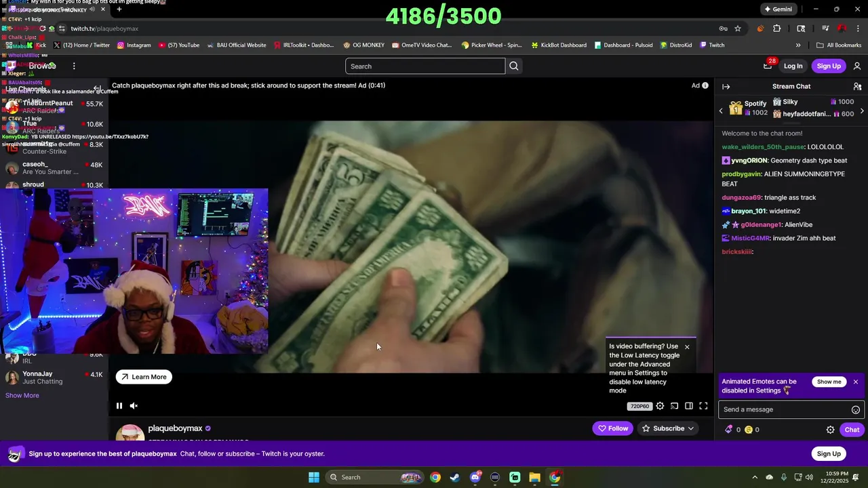Open the BAU Official Website bookmark

click(x=236, y=45)
